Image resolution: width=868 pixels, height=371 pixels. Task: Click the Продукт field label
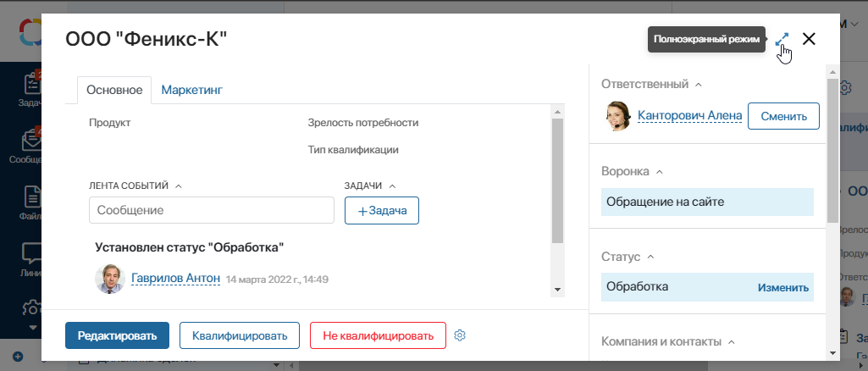click(x=109, y=122)
